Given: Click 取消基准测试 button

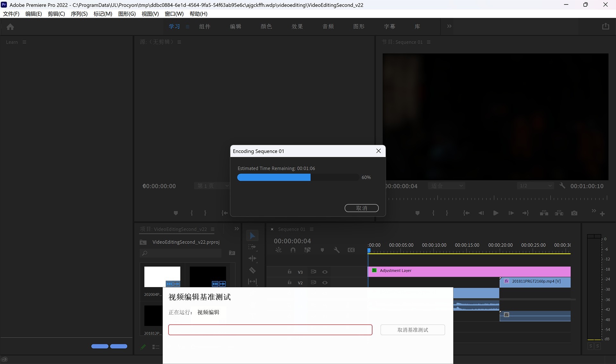Looking at the screenshot, I should tap(413, 330).
